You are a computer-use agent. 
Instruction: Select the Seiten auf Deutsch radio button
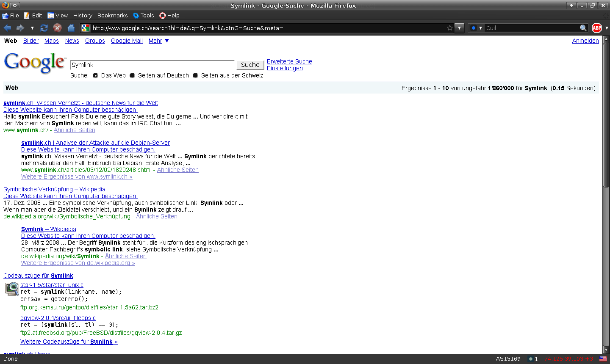pyautogui.click(x=132, y=75)
